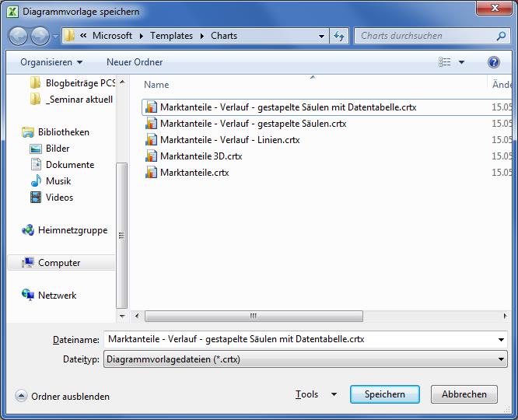Click the file list scroll left arrow
Screen dimensions: 518x420
pos(137,317)
